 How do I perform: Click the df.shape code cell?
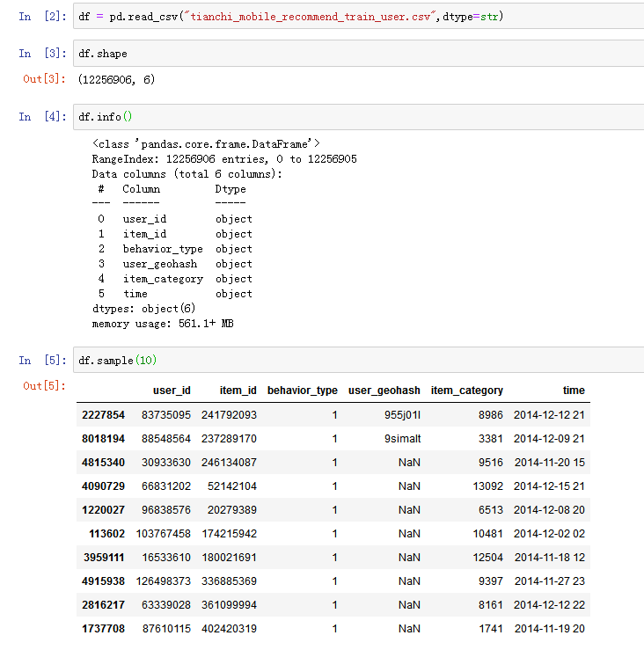[x=359, y=54]
